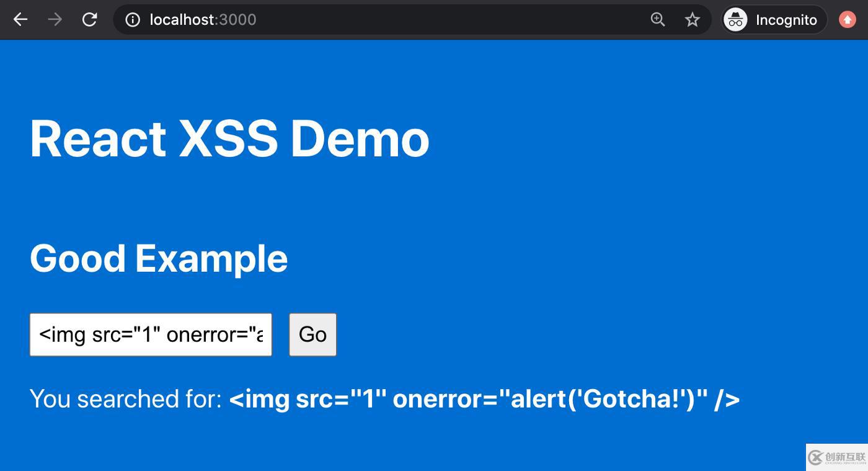Reload the localhost page
The height and width of the screenshot is (471, 868).
[90, 20]
